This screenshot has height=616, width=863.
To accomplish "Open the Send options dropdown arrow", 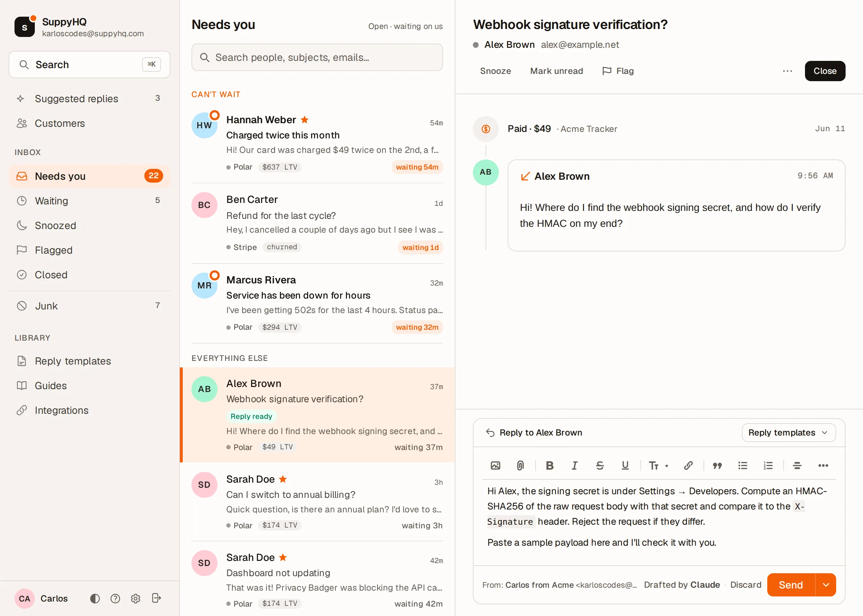I will point(826,584).
